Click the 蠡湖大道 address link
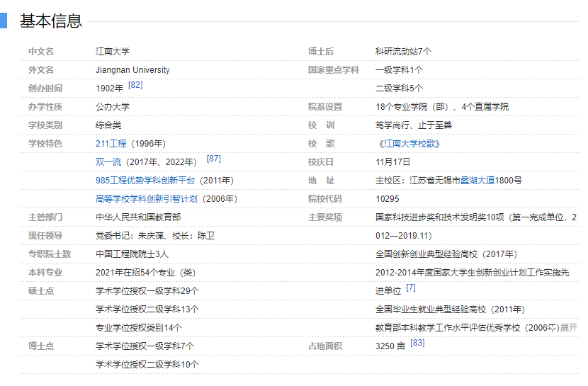This screenshot has width=588, height=386. [482, 181]
